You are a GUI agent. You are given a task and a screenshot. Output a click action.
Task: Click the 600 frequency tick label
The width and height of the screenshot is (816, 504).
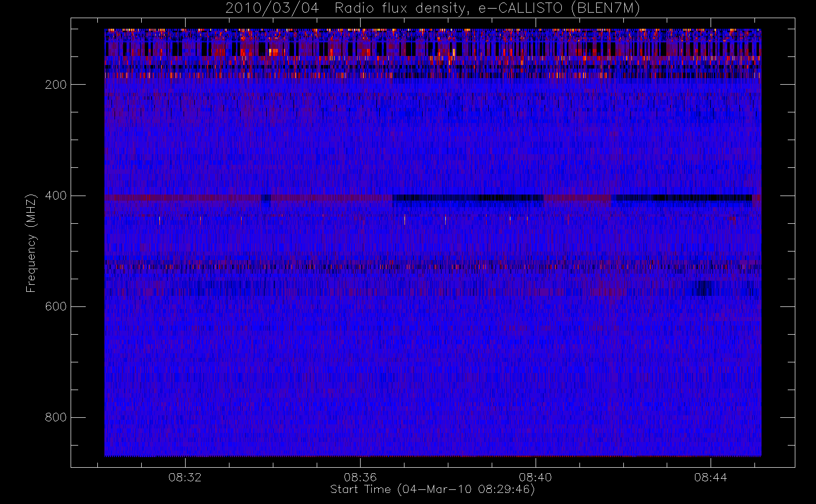click(x=56, y=306)
